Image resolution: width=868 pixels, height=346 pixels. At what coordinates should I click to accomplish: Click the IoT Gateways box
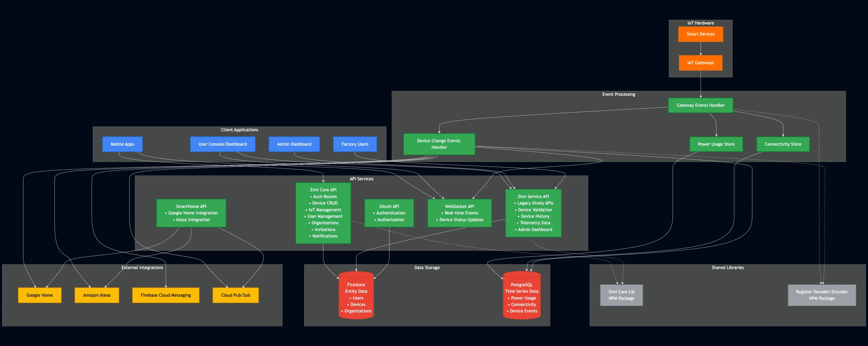(x=700, y=63)
